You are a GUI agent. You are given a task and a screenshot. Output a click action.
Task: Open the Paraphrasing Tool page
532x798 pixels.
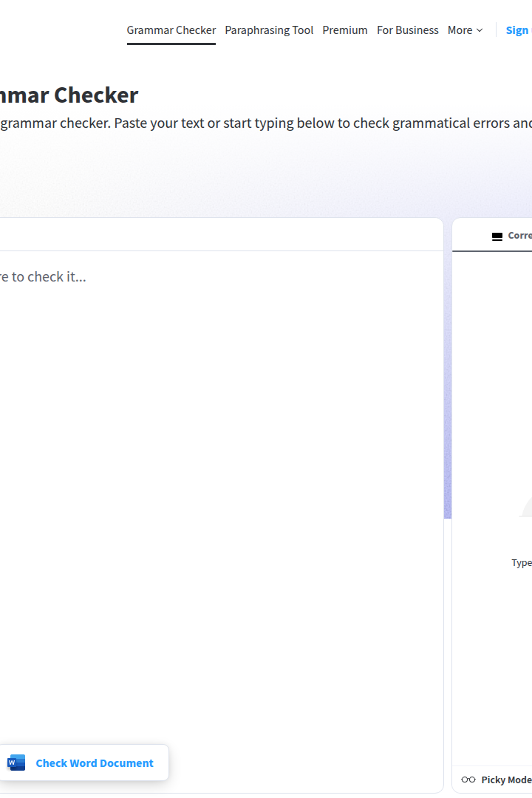coord(269,30)
